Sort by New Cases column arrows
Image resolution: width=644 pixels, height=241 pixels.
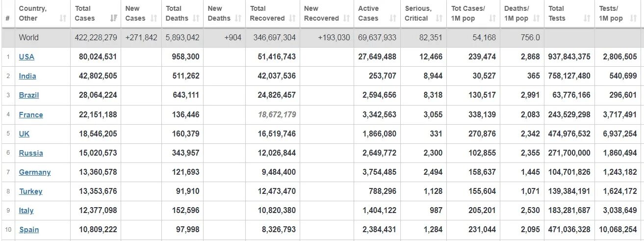(154, 18)
